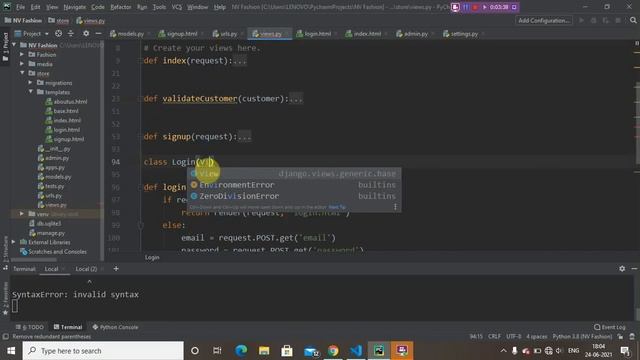Click the locate file target icon in Project panel

tap(58, 34)
